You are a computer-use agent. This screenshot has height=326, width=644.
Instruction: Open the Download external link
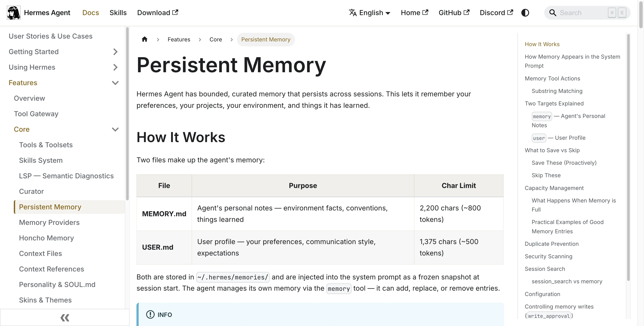pos(157,13)
